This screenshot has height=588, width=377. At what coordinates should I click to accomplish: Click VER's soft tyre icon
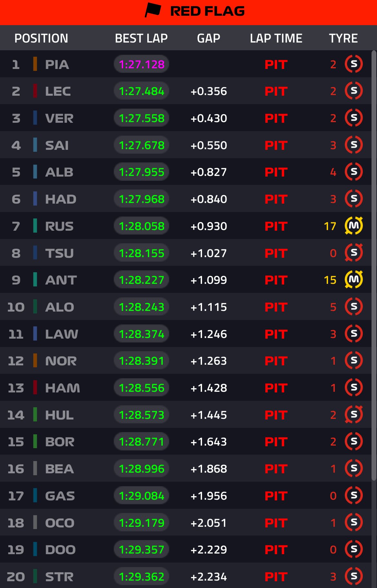point(353,118)
